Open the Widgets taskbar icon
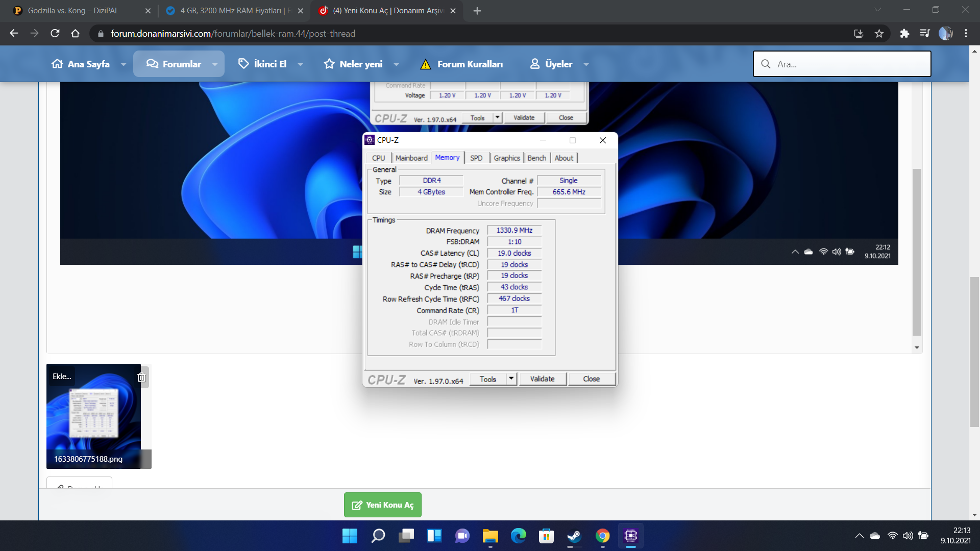 (x=434, y=536)
